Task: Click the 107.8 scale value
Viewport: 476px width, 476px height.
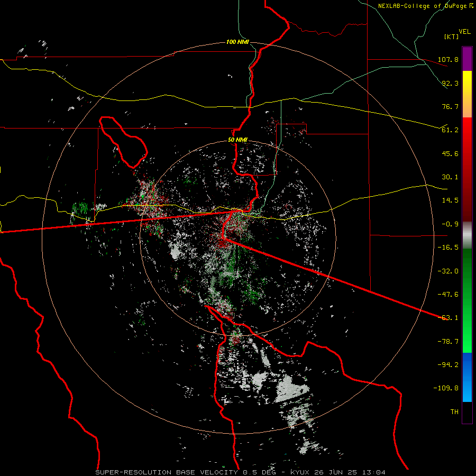Action: 448,59
